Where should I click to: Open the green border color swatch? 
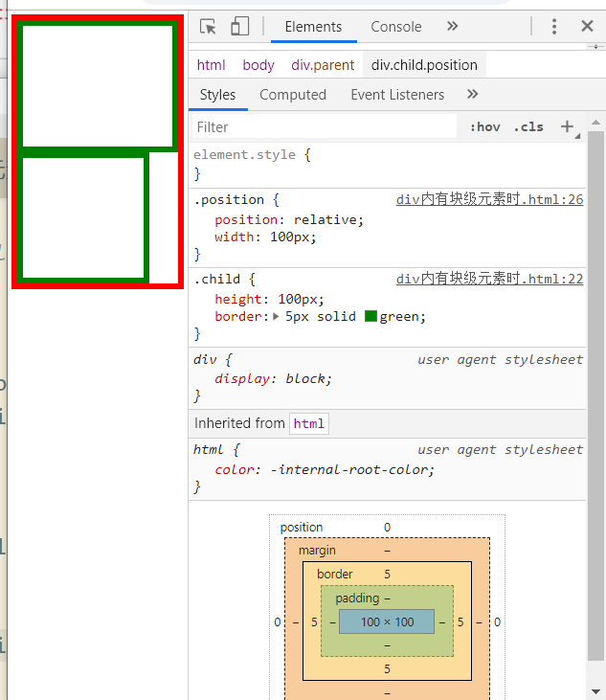pos(370,316)
